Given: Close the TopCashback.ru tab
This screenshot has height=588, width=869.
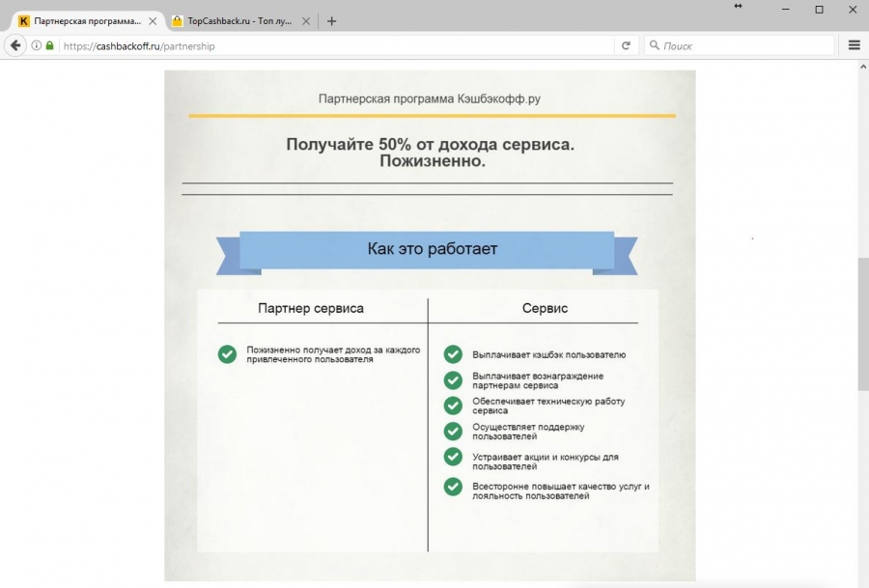Looking at the screenshot, I should click(x=306, y=21).
